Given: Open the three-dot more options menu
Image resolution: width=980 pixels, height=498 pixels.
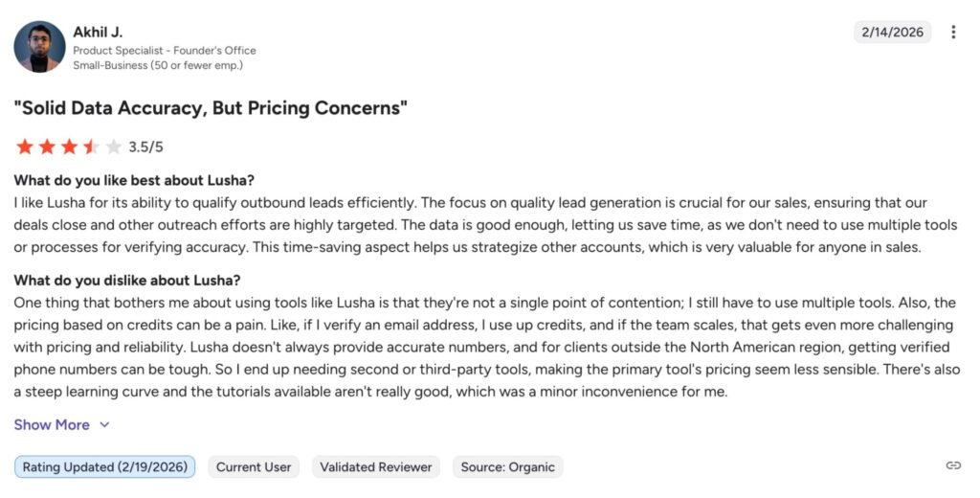Looking at the screenshot, I should point(953,33).
